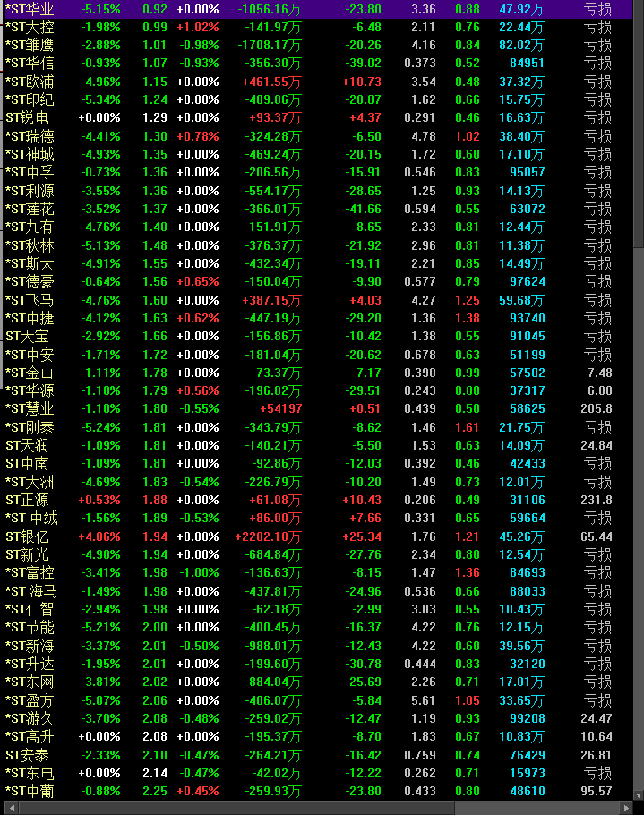Click the *ST高升 stock name

[x=29, y=736]
